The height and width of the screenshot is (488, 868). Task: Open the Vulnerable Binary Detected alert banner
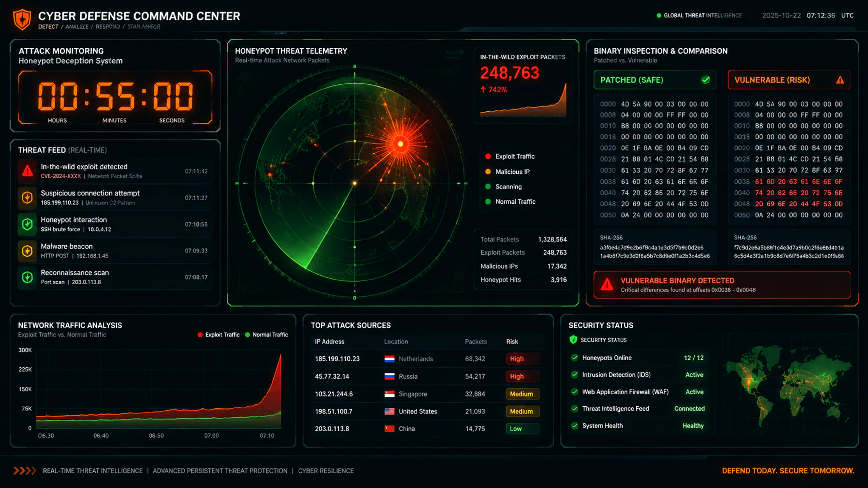coord(722,285)
